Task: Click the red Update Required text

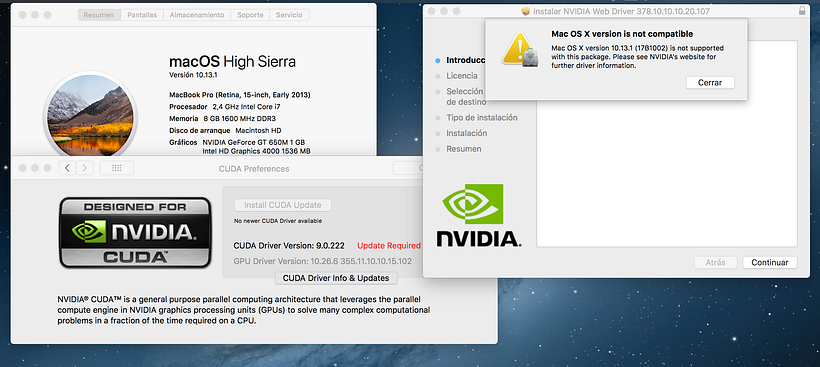Action: [389, 245]
